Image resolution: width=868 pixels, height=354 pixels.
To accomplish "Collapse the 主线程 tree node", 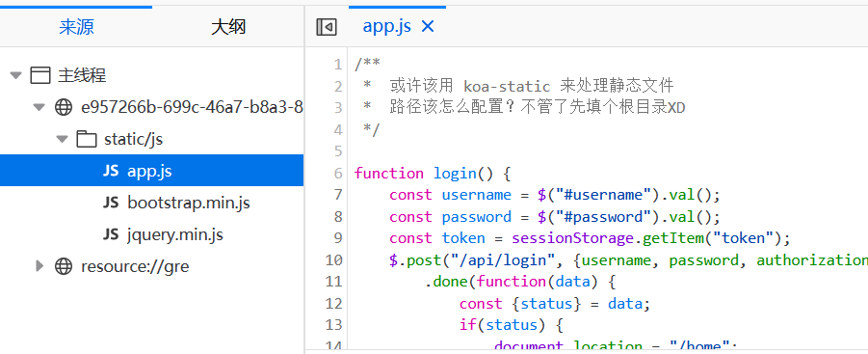I will [15, 75].
